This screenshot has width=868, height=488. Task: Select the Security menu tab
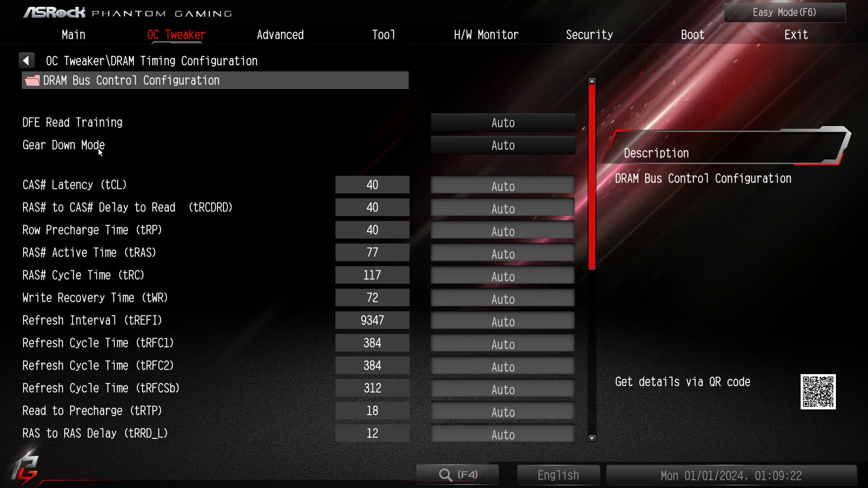(x=590, y=34)
